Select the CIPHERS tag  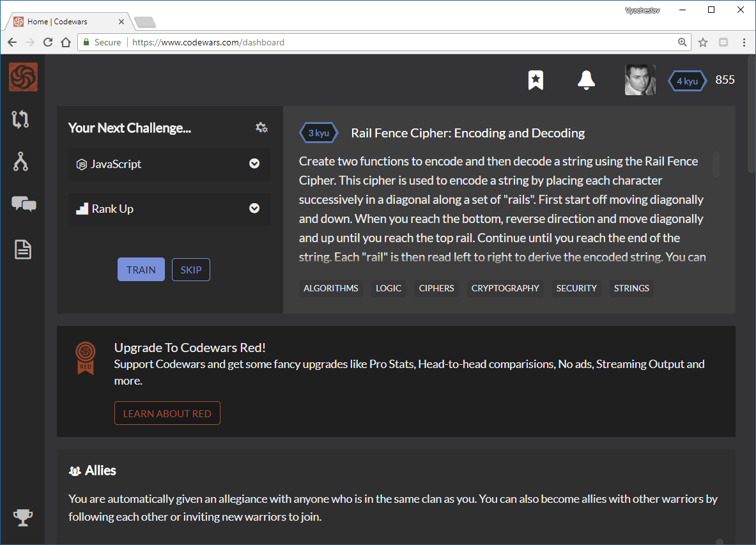(x=436, y=288)
